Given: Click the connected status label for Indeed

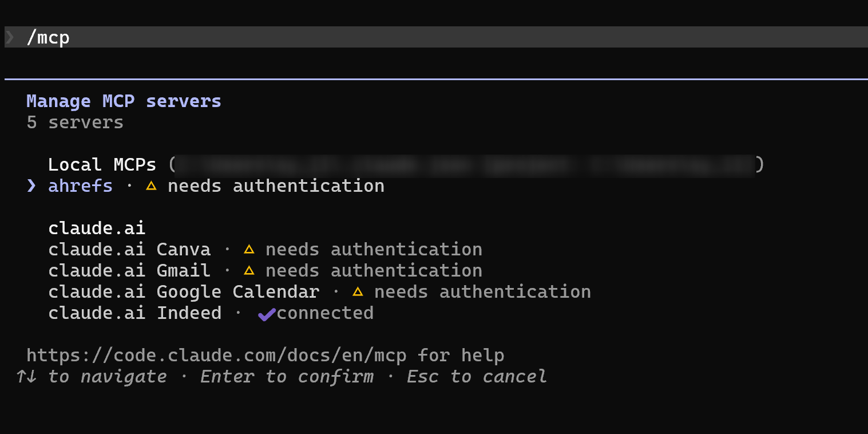Looking at the screenshot, I should click(x=324, y=313).
